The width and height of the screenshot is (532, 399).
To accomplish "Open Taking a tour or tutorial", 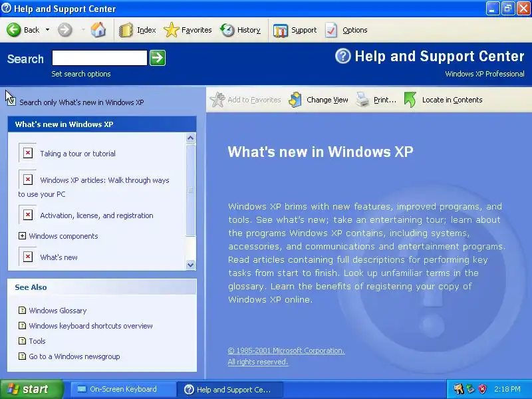I will click(x=78, y=154).
